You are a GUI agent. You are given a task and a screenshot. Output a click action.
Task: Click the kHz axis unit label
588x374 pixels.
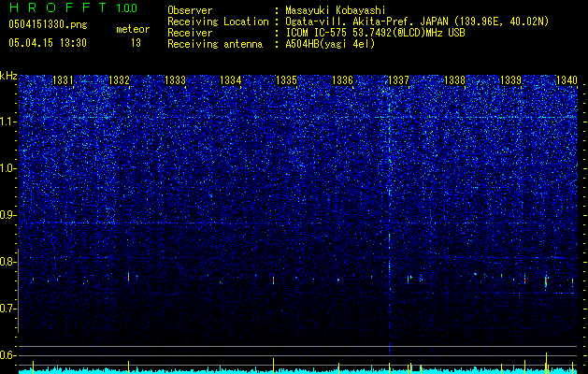tap(8, 76)
